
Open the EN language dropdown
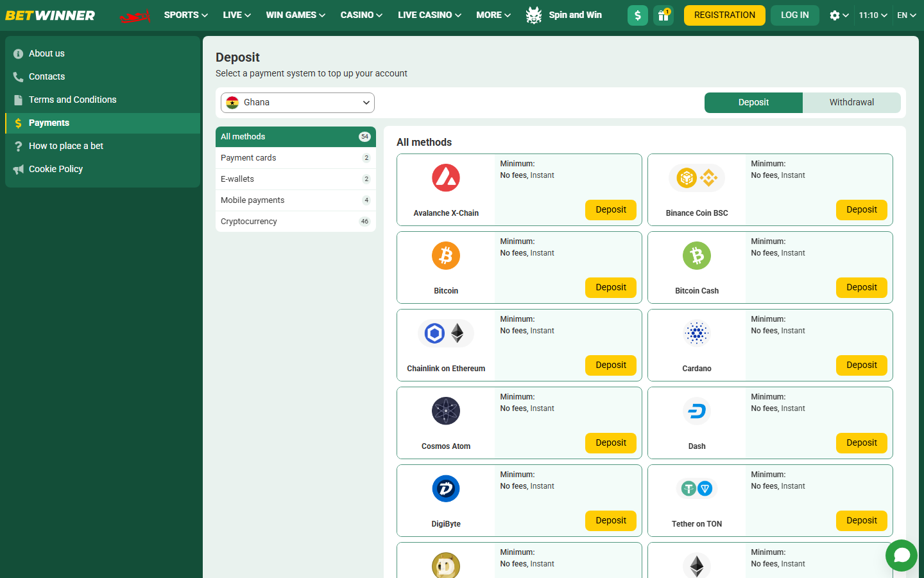[x=907, y=15]
